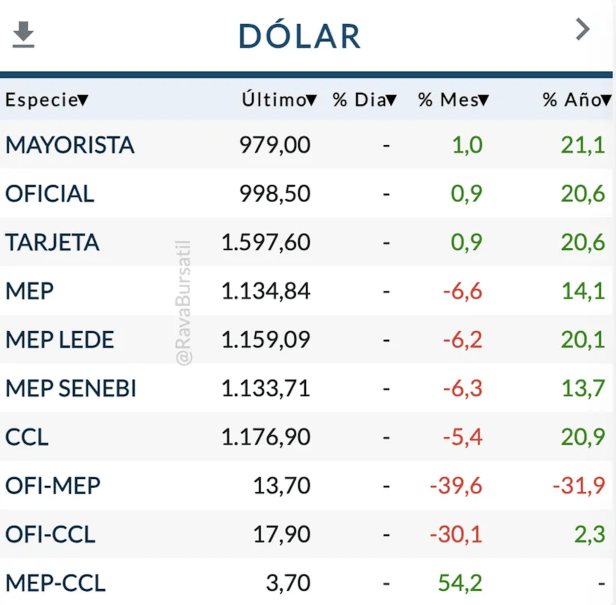The image size is (616, 605).
Task: Sort by Especie column
Action: tap(46, 100)
